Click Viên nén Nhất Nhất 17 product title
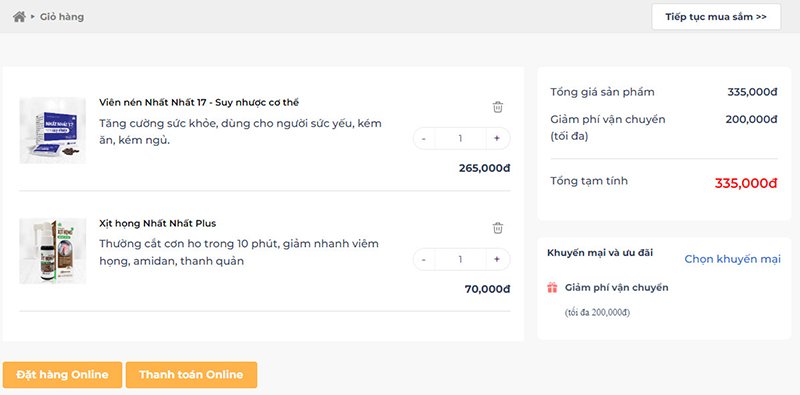This screenshot has width=800, height=395. (199, 103)
